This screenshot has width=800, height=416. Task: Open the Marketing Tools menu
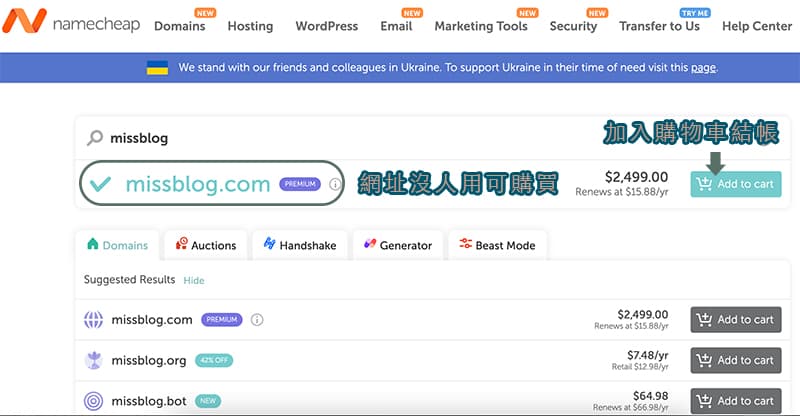pos(481,26)
